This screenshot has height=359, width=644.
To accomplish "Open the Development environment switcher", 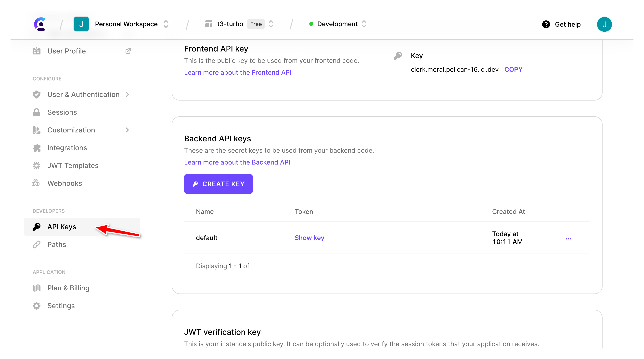I will (x=364, y=24).
